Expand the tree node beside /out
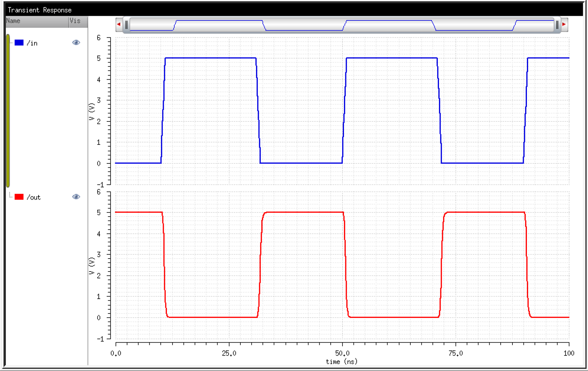This screenshot has height=371, width=588. [x=11, y=195]
